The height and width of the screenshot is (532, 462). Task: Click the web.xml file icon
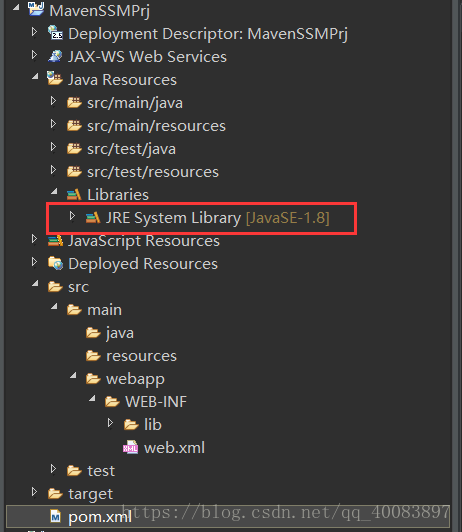click(x=131, y=448)
